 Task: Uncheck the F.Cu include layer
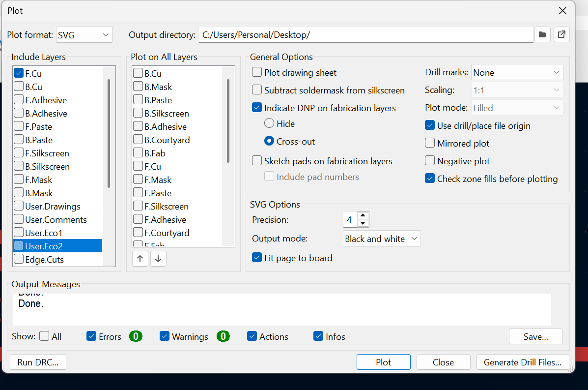(19, 73)
